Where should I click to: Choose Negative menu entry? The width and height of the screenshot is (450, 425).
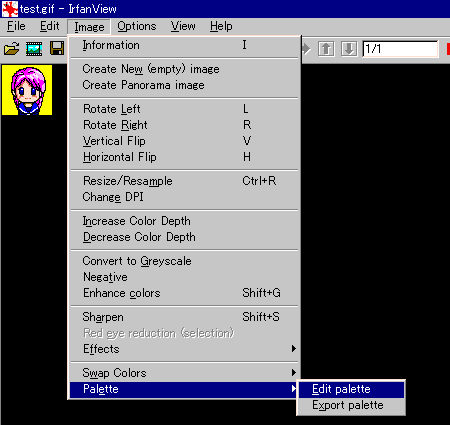[x=184, y=277]
